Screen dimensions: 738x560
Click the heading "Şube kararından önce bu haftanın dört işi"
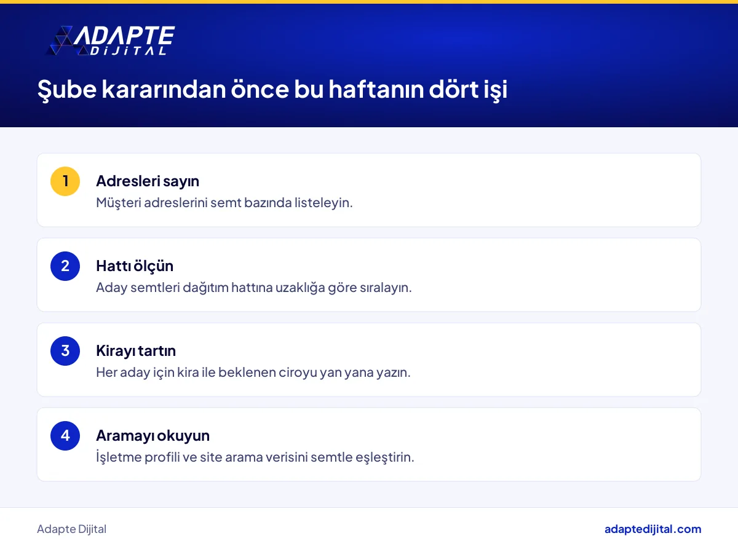[272, 89]
